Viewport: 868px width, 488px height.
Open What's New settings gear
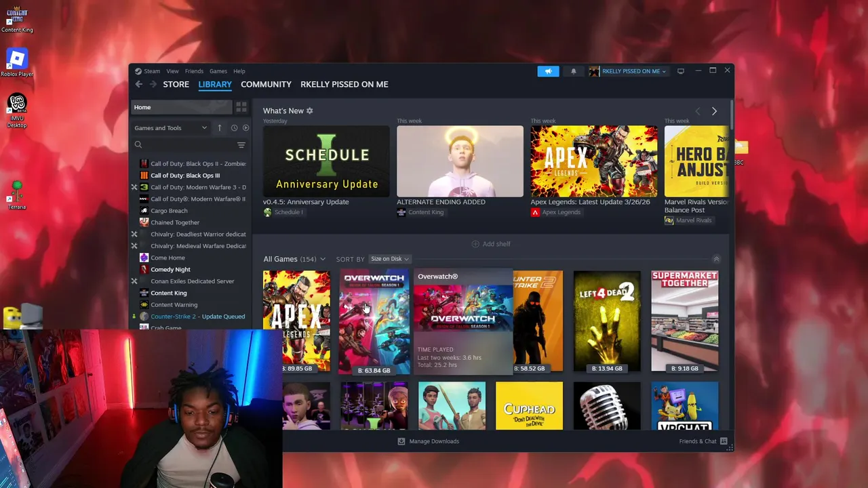pyautogui.click(x=310, y=110)
